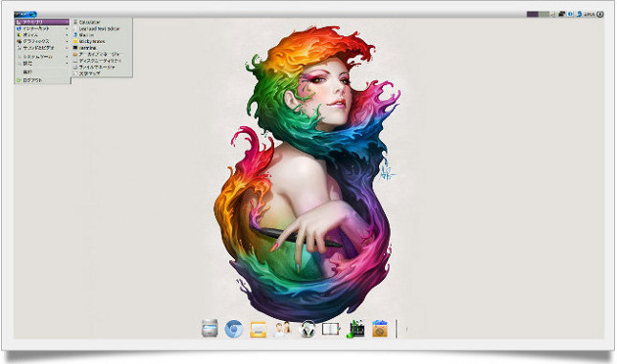617x364 pixels.
Task: Click the small colorful leftmost tray icon
Action: (553, 14)
